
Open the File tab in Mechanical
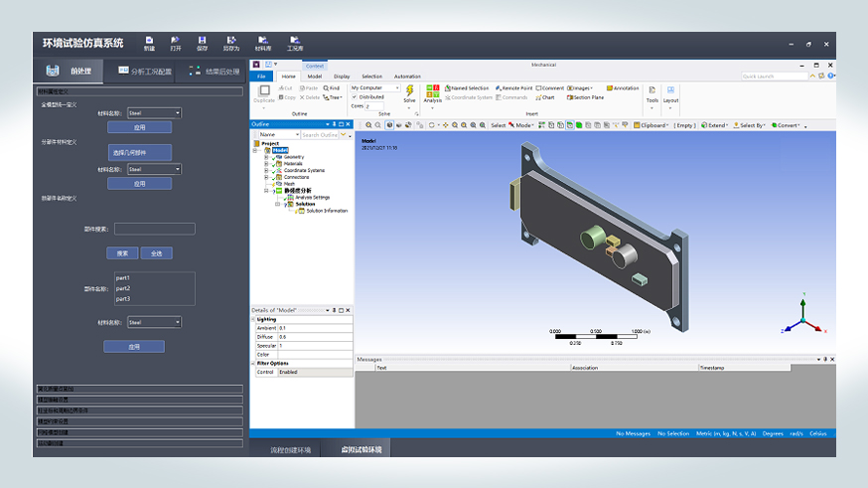(x=261, y=77)
